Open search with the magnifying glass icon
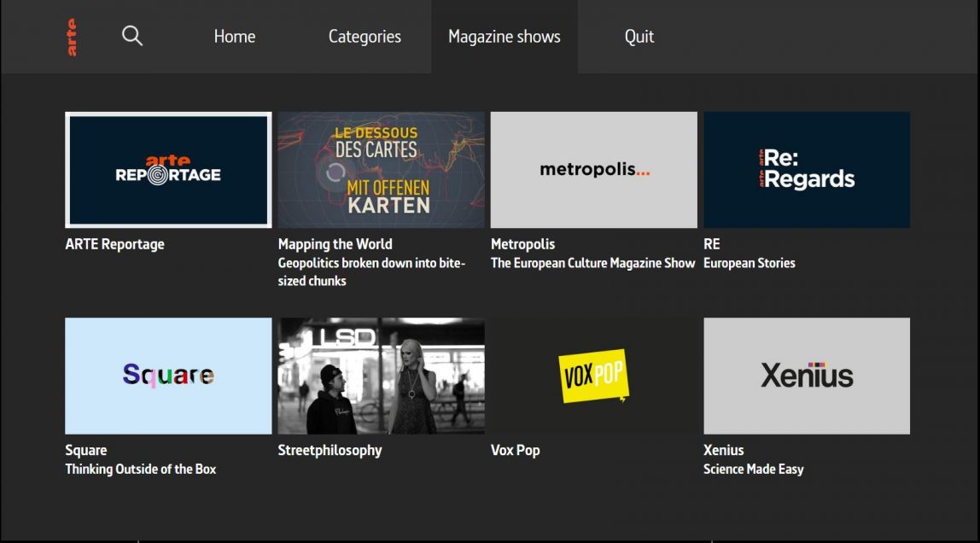Viewport: 980px width, 543px height. [x=131, y=36]
